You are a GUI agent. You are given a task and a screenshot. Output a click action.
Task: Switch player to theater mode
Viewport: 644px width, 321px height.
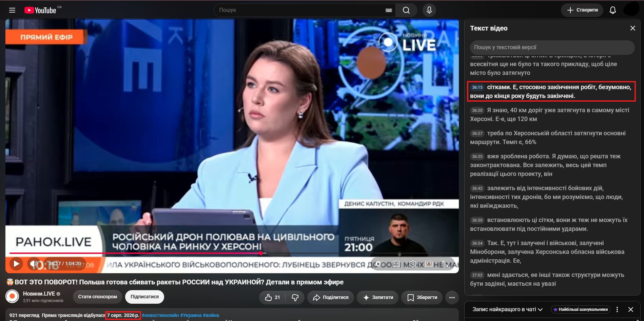pyautogui.click(x=429, y=264)
